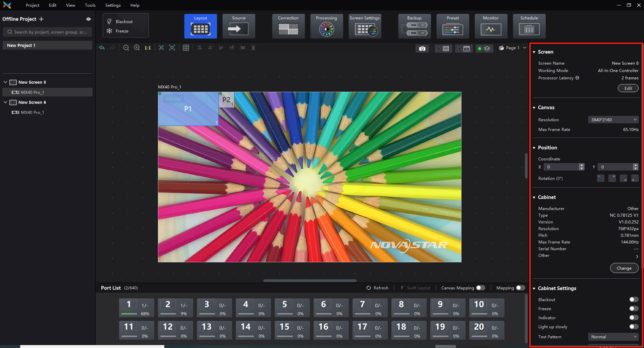Add a new project with plus icon
Image resolution: width=644 pixels, height=348 pixels.
41,19
